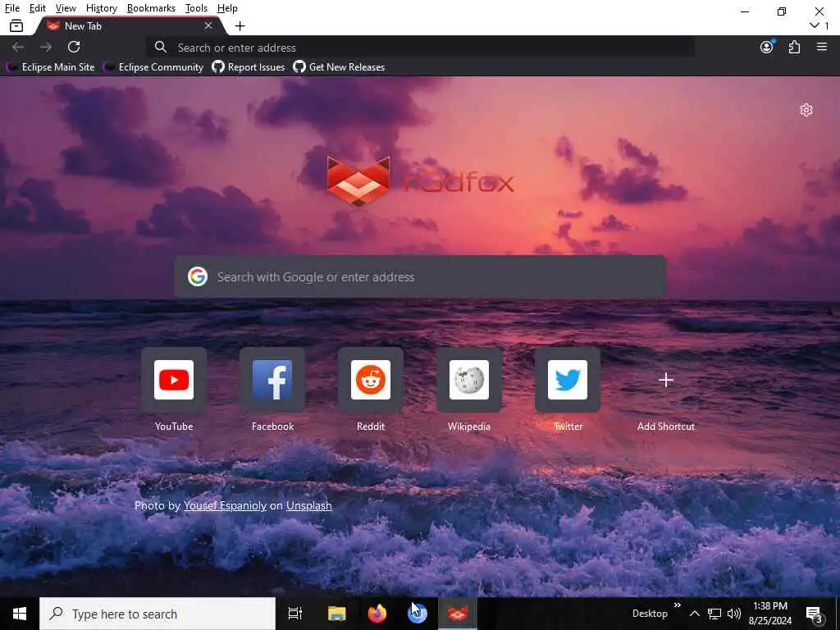
Task: Open the View menu
Action: [x=66, y=8]
